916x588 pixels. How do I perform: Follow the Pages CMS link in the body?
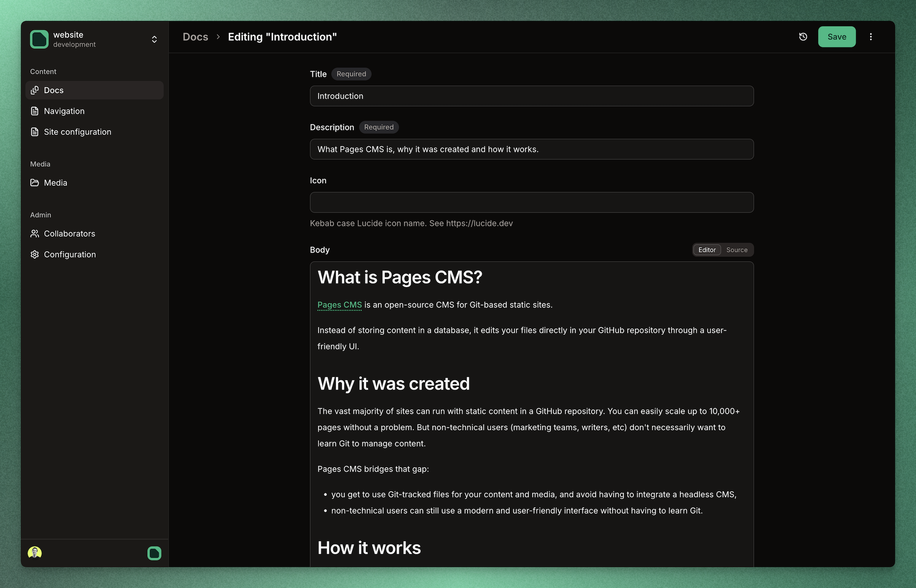pos(340,305)
